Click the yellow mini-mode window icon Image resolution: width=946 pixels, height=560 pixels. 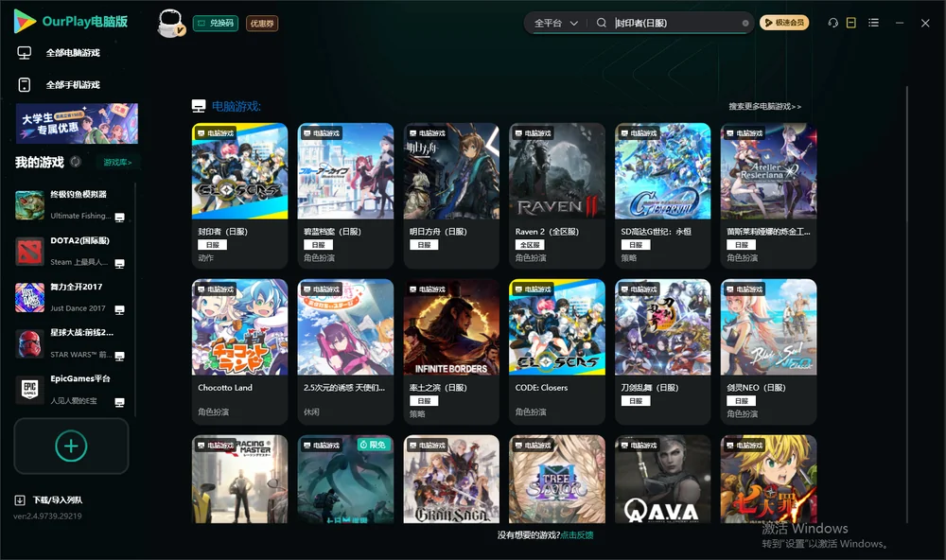[851, 23]
